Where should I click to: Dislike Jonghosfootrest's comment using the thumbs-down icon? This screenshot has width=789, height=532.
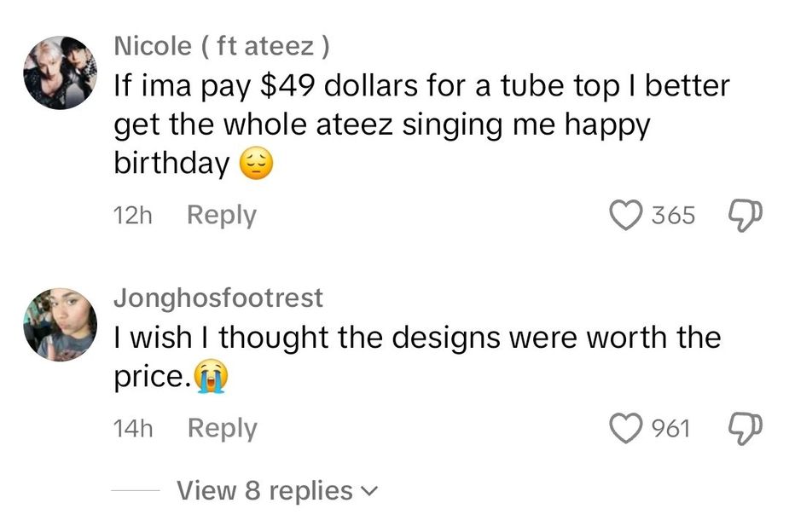point(745,429)
